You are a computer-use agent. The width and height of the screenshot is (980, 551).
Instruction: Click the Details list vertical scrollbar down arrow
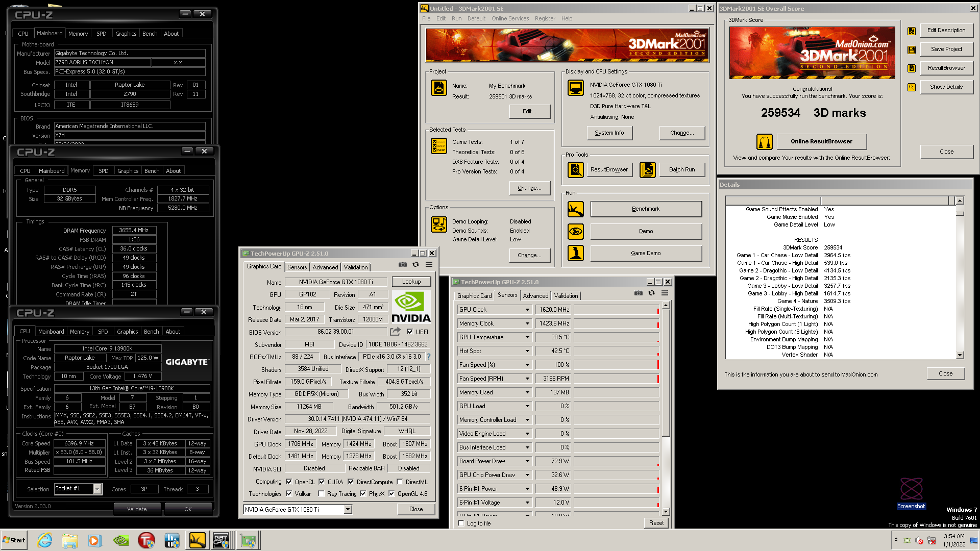tap(960, 355)
